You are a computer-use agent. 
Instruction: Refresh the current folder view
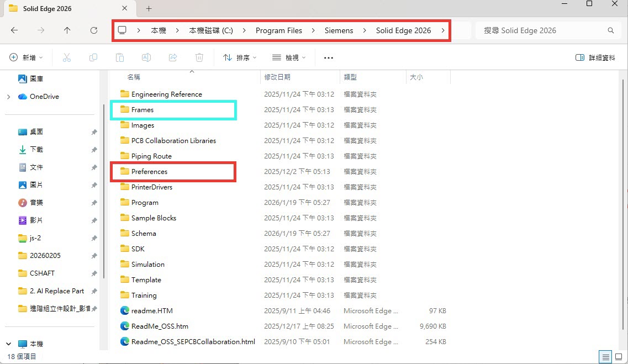tap(94, 30)
